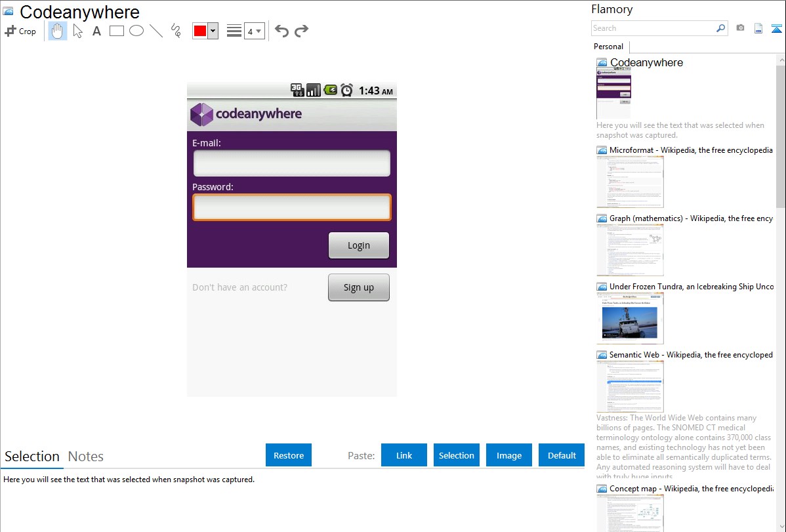Redo the last annotation
The width and height of the screenshot is (786, 532).
301,31
